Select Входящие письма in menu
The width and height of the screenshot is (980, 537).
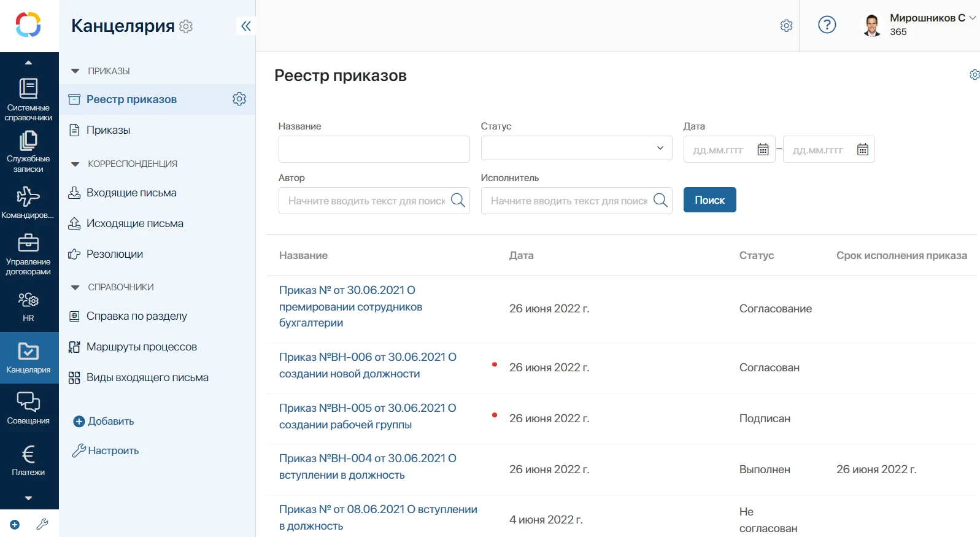[131, 193]
